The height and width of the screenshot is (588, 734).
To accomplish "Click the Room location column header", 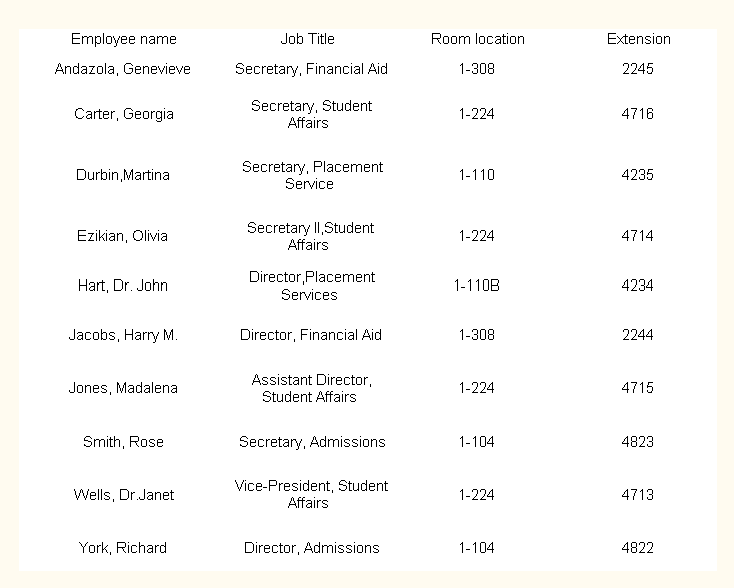I will pyautogui.click(x=477, y=39).
